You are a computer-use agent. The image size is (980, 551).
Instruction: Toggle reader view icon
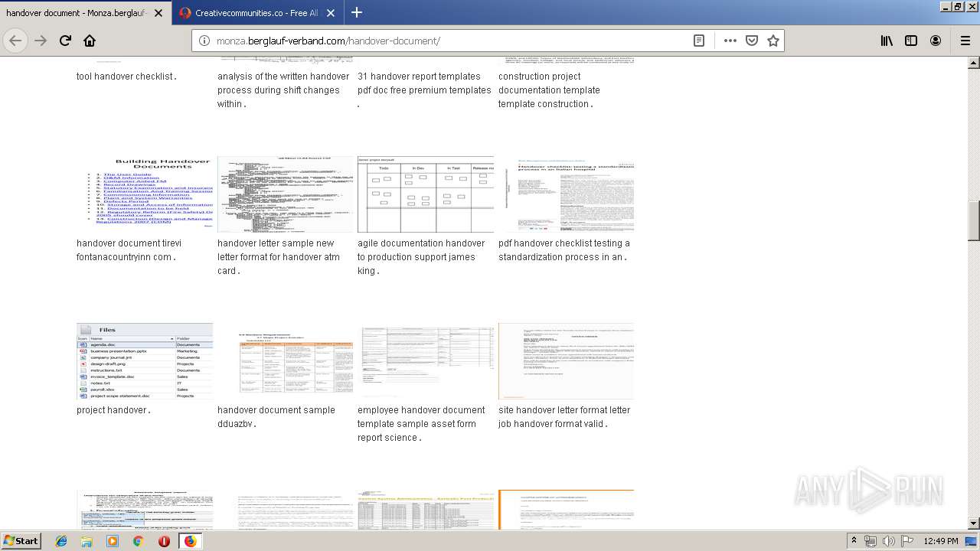click(x=699, y=41)
